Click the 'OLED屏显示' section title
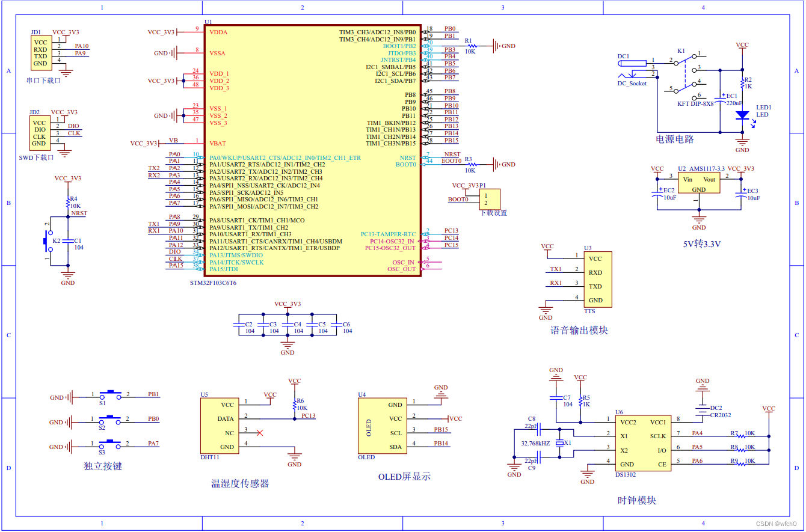The width and height of the screenshot is (806, 532). [x=404, y=477]
